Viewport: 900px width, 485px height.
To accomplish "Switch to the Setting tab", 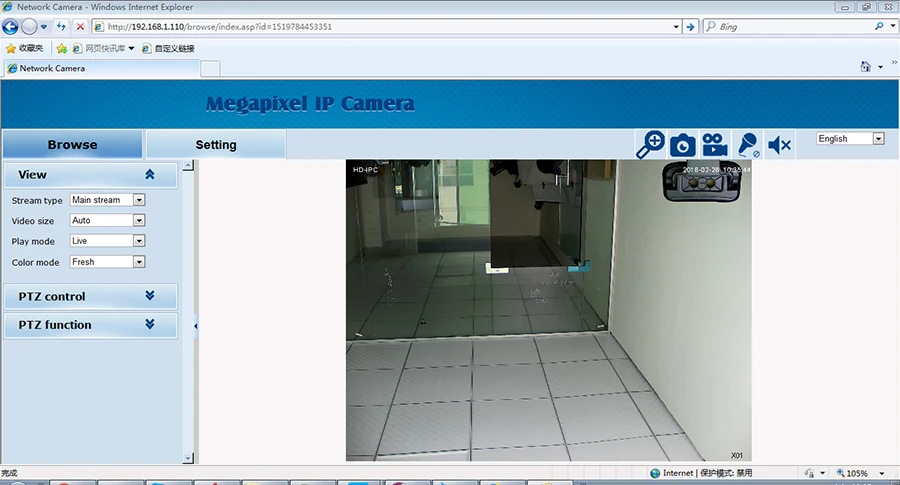I will point(216,144).
